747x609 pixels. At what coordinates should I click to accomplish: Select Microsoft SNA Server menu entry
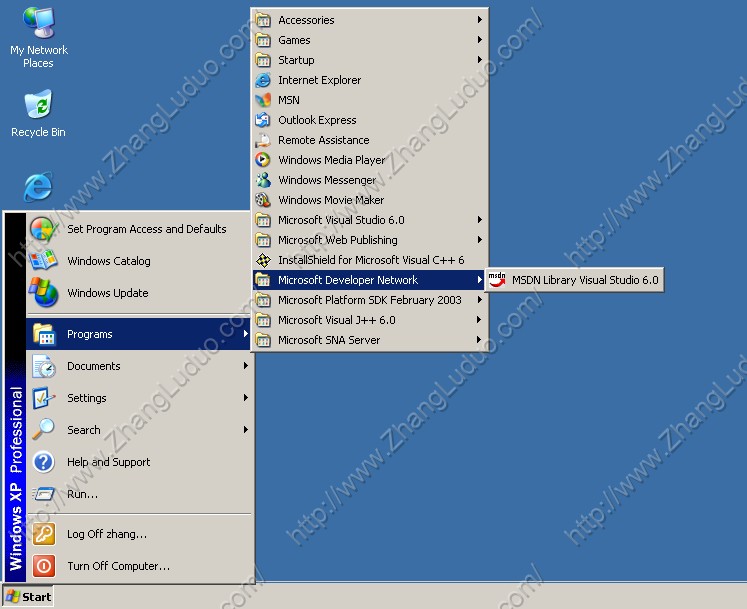(369, 340)
